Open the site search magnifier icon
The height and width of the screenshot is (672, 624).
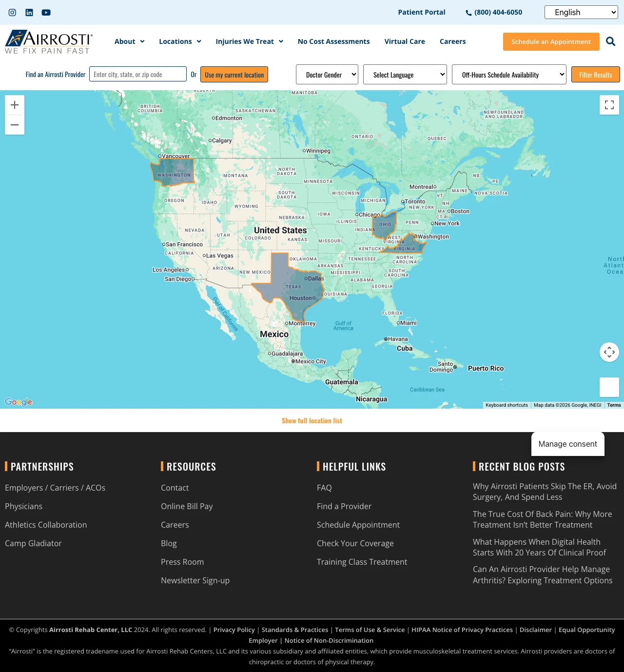(x=610, y=41)
